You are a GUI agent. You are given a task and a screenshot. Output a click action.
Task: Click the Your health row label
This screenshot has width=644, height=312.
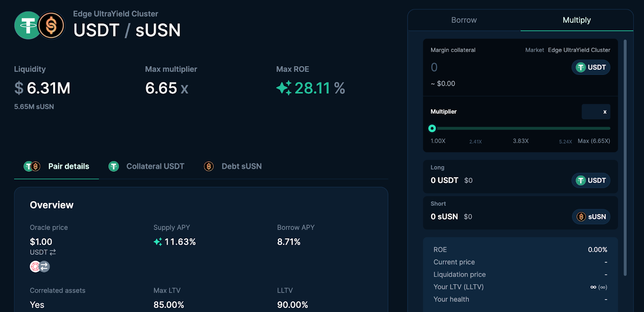[x=451, y=300]
